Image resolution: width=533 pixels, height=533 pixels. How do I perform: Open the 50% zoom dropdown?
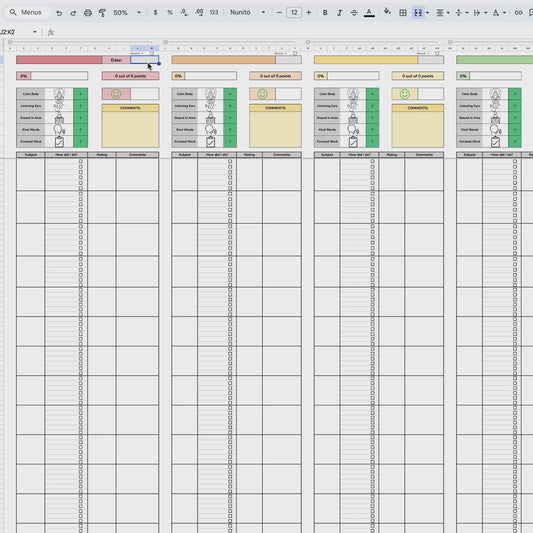pos(127,13)
